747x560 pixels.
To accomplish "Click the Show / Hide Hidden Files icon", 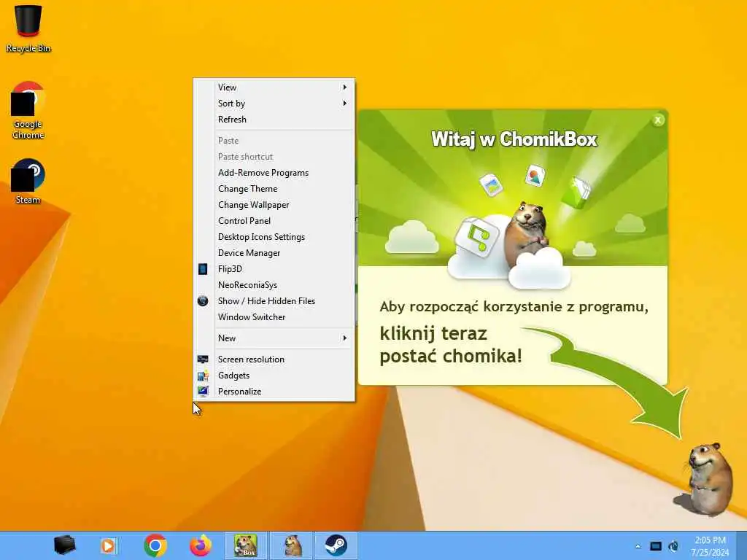I will pos(203,301).
